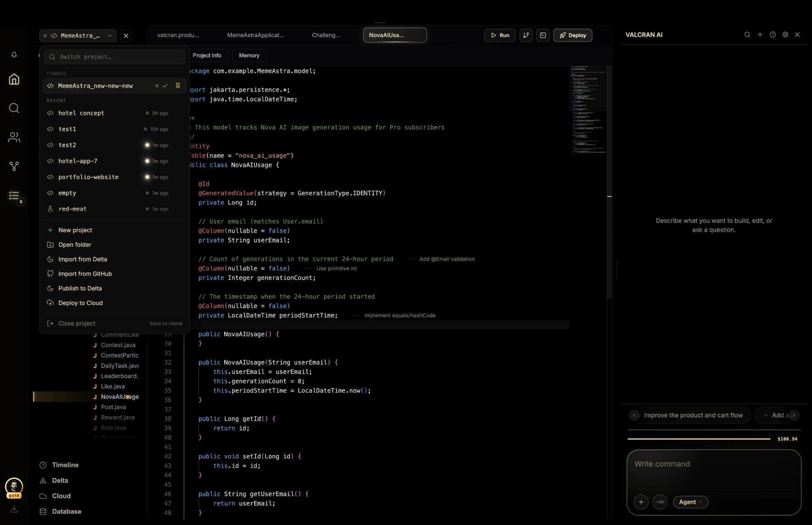Viewport: 812px width, 525px height.
Task: Select MemeAstra_new-new-new pinned project
Action: 114,86
